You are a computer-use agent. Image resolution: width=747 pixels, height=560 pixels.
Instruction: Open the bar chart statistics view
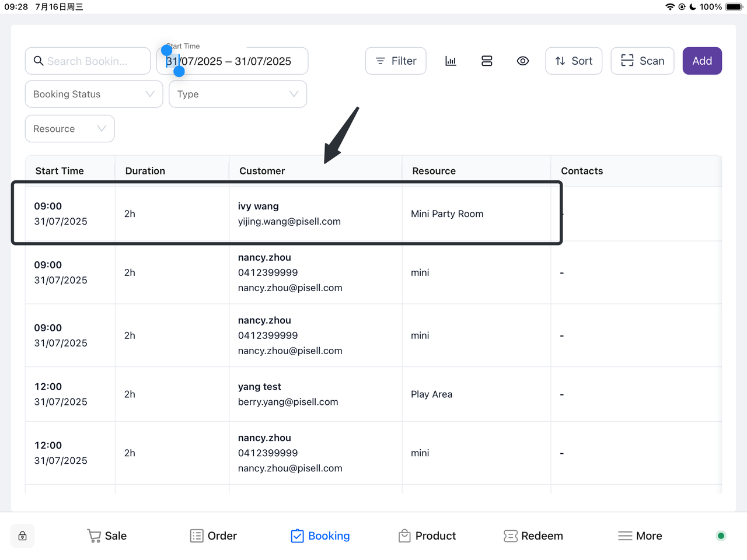pyautogui.click(x=451, y=61)
